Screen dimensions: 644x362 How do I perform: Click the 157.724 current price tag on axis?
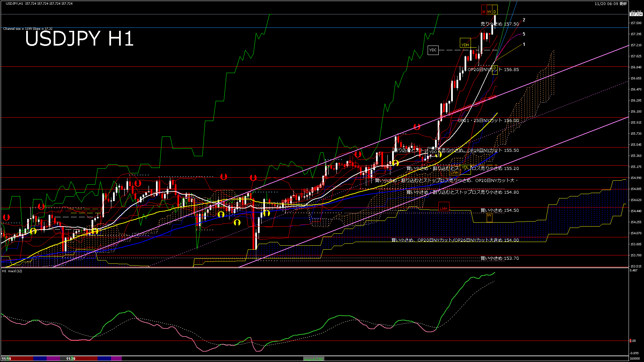[636, 14]
